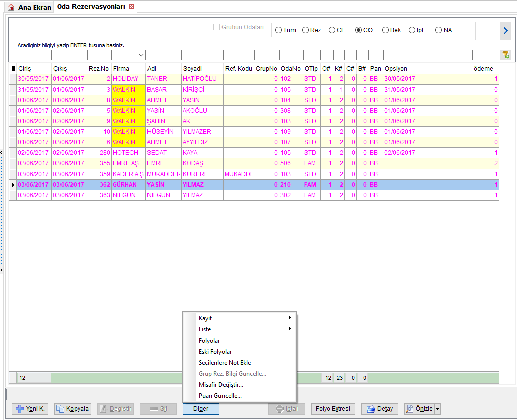Expand the Kayıt submenu
The height and width of the screenshot is (420, 517).
coord(240,318)
